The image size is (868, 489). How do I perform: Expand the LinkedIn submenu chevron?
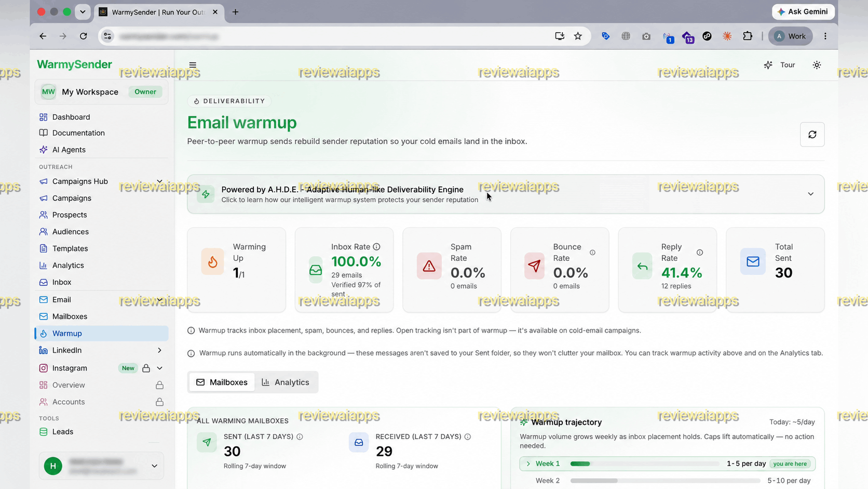[x=159, y=350]
